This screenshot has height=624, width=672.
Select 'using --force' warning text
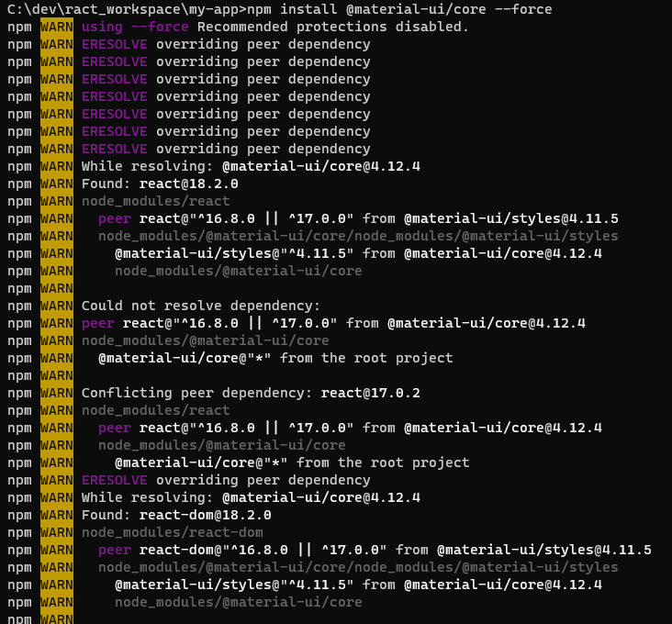coord(135,27)
